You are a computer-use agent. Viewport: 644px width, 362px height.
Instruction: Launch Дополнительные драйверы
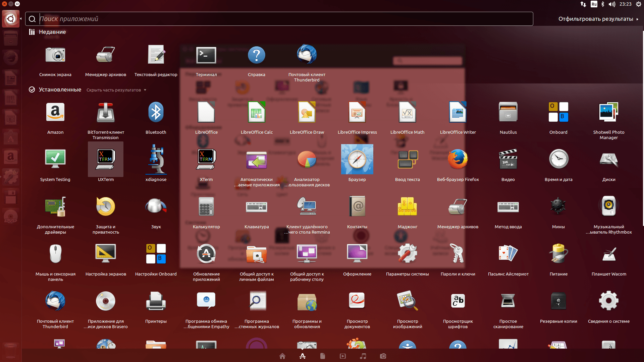[55, 207]
